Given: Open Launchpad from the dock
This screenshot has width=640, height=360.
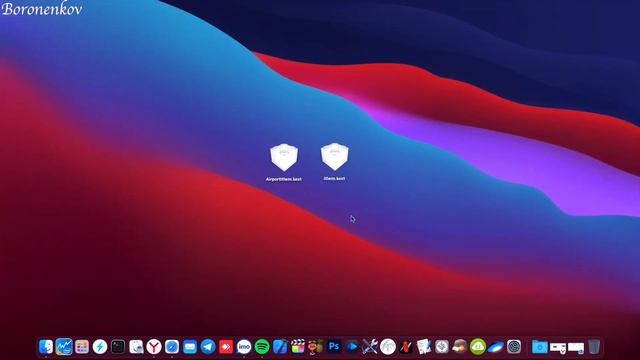Looking at the screenshot, I should click(x=82, y=347).
